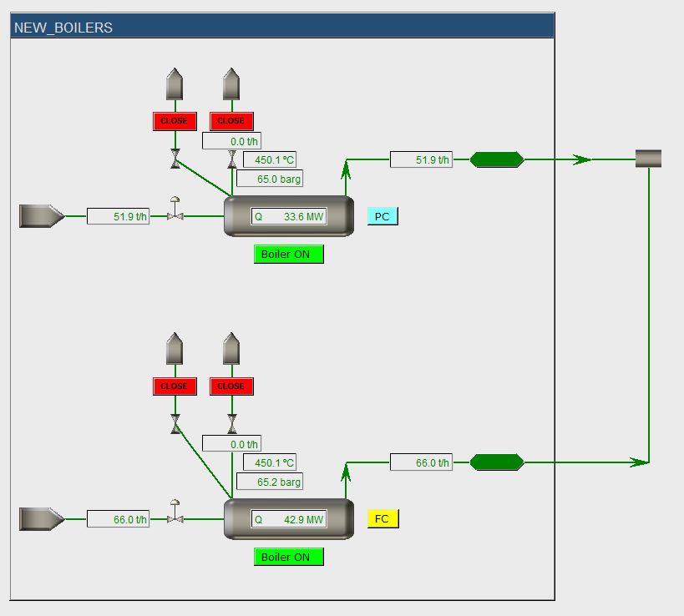Select the lower boiler feedwater control valve
The image size is (684, 616).
pos(175,518)
